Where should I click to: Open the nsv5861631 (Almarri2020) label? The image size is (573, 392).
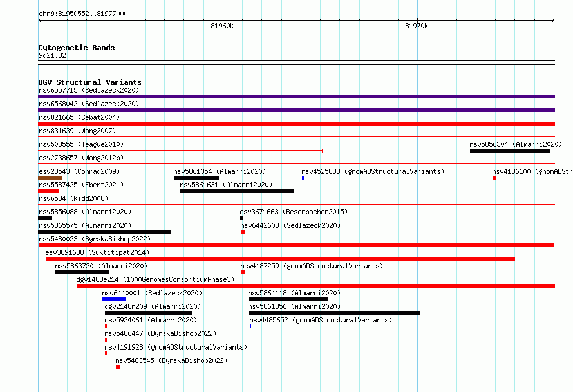(226, 185)
